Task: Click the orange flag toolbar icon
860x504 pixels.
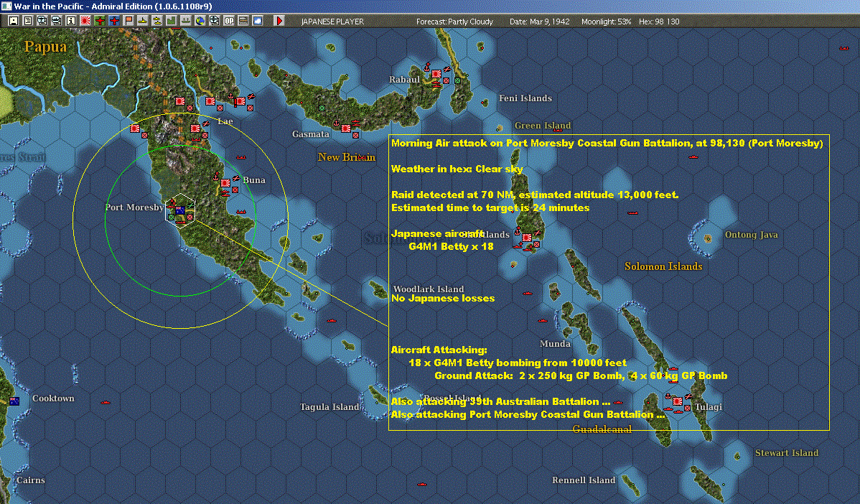Action: [x=128, y=21]
